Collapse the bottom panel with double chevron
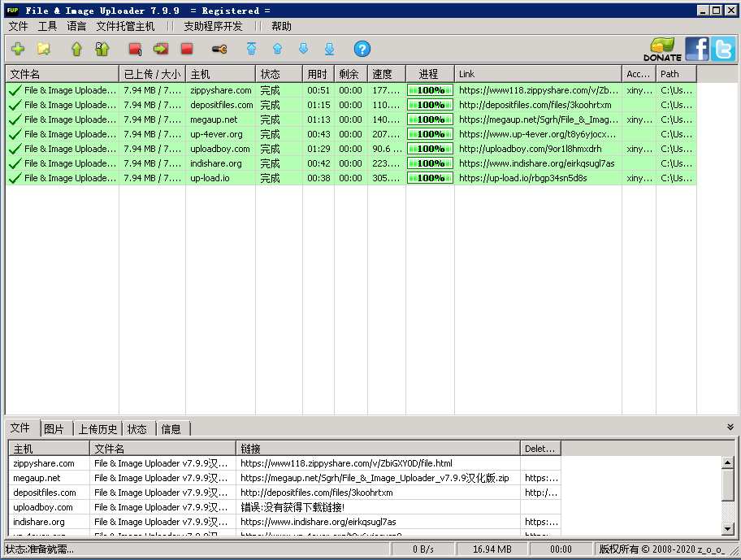 (x=730, y=428)
